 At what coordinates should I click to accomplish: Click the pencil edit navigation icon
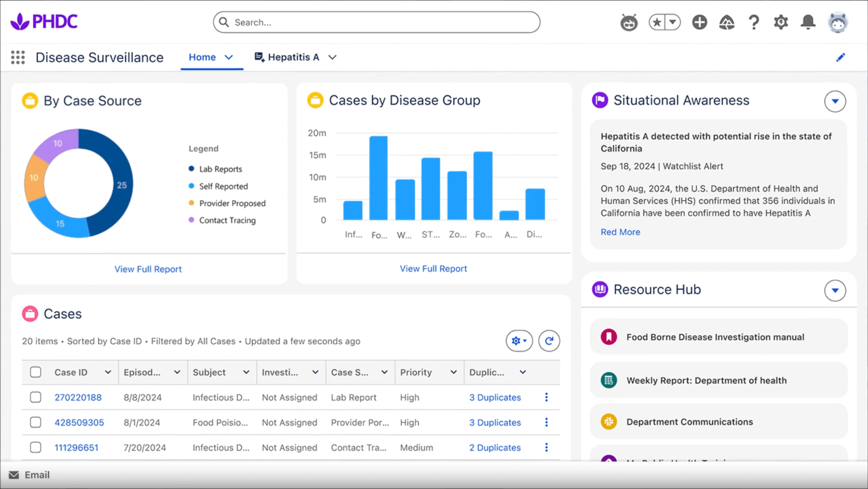click(840, 57)
